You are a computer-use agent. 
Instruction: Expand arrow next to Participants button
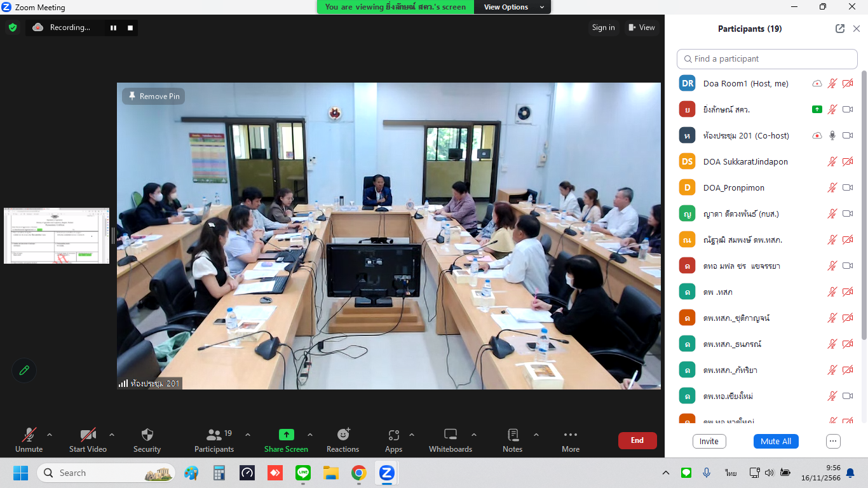click(x=248, y=435)
